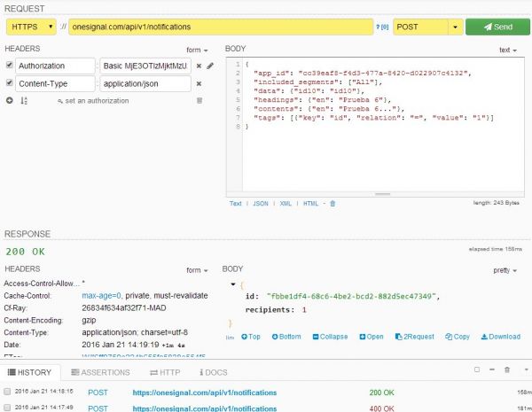Select the '200 OK' response status text

pos(25,252)
